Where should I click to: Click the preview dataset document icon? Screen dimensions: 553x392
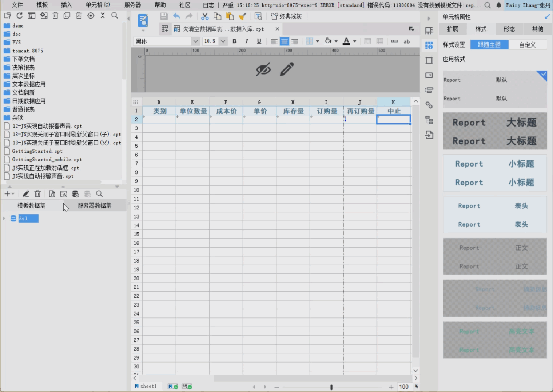tap(52, 194)
